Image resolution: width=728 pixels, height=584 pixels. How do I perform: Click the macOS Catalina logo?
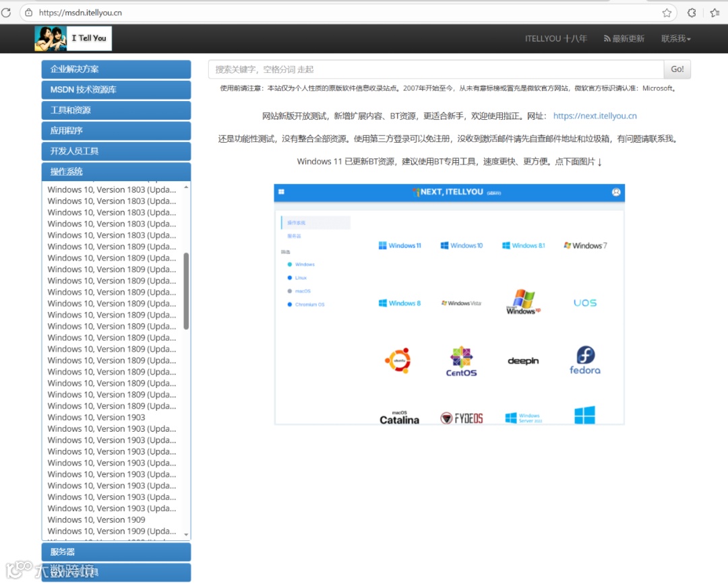[399, 418]
